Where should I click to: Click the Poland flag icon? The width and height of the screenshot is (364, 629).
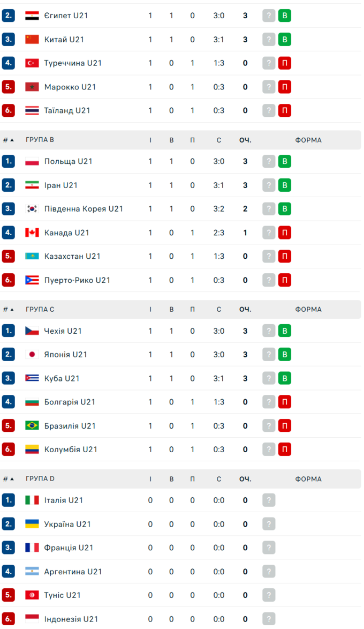32,161
